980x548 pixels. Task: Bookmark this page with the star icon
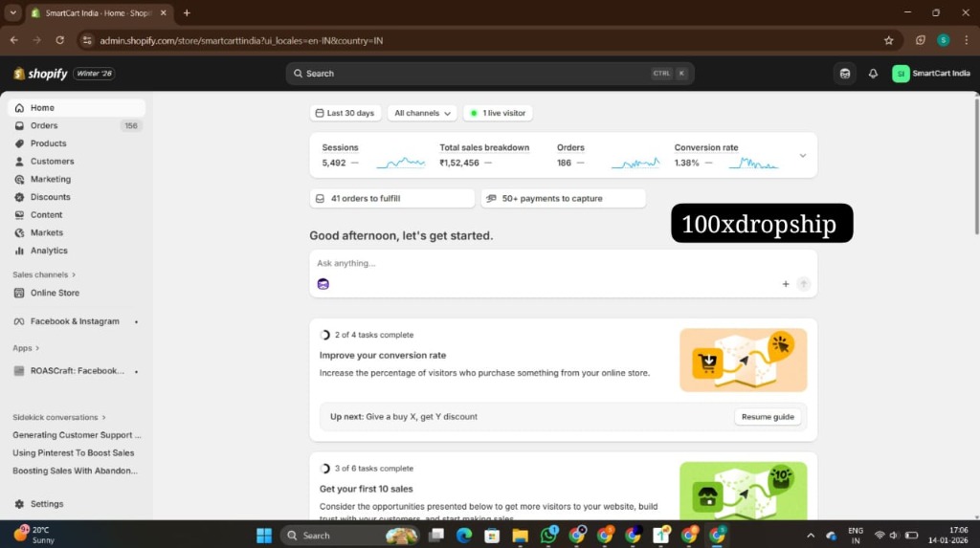click(889, 40)
